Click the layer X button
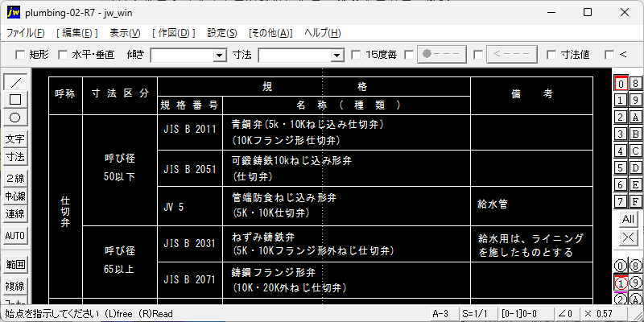This screenshot has width=644, height=322. click(x=629, y=237)
